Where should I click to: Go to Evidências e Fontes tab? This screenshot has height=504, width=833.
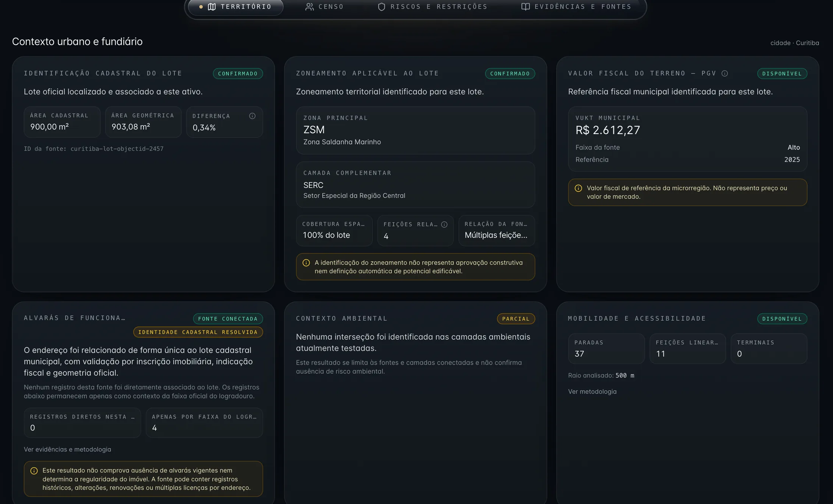[576, 7]
